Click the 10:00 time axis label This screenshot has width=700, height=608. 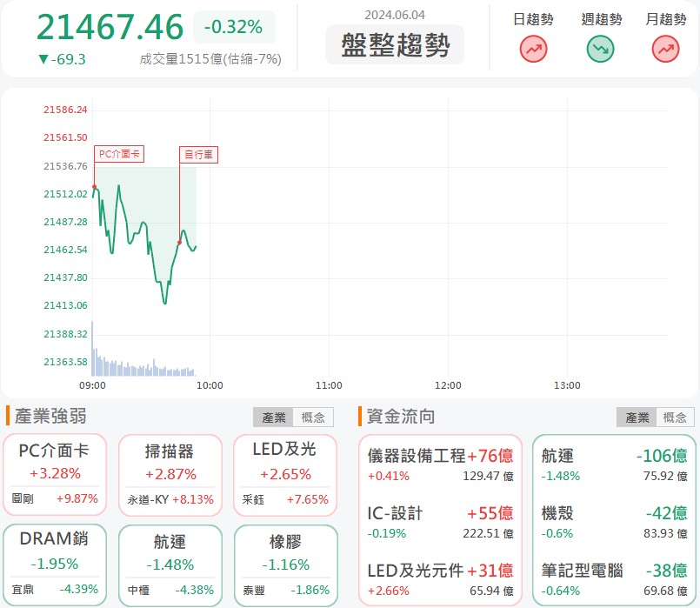point(210,385)
